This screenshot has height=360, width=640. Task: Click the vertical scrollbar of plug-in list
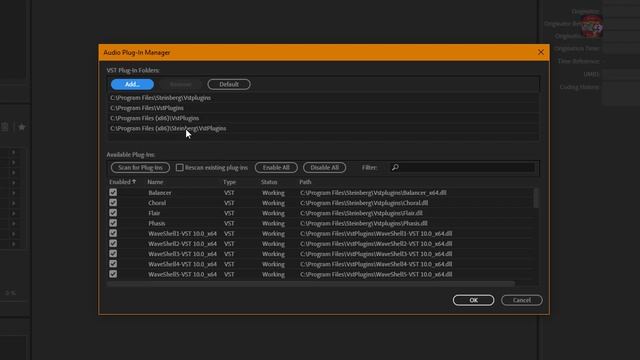(536, 198)
